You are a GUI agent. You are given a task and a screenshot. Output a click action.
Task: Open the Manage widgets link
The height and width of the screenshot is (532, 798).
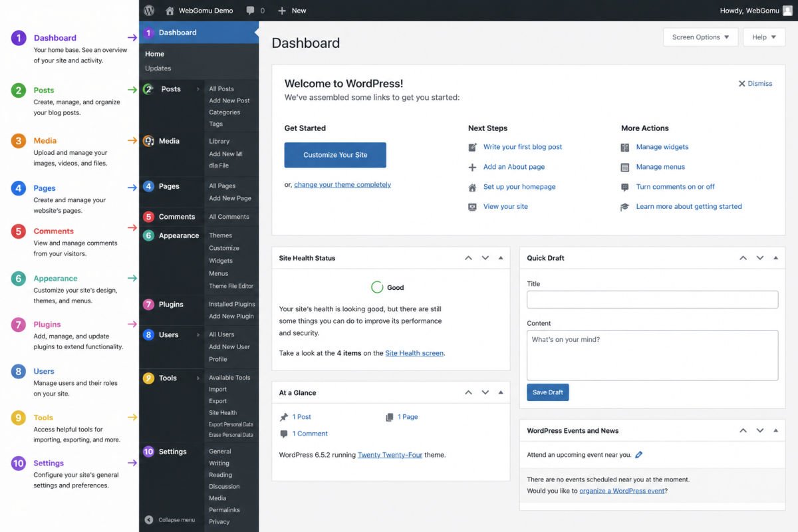tap(662, 147)
